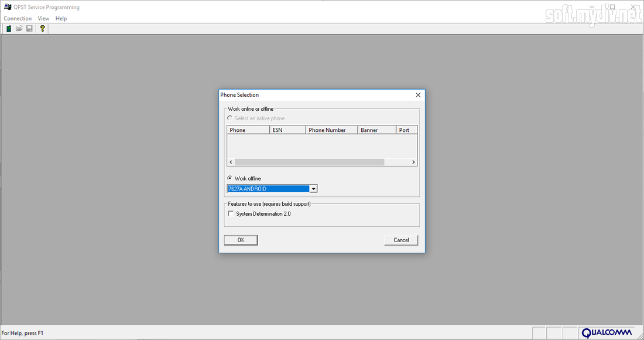Enable the System Determination 2.0 checkbox
The width and height of the screenshot is (644, 340).
pyautogui.click(x=231, y=214)
